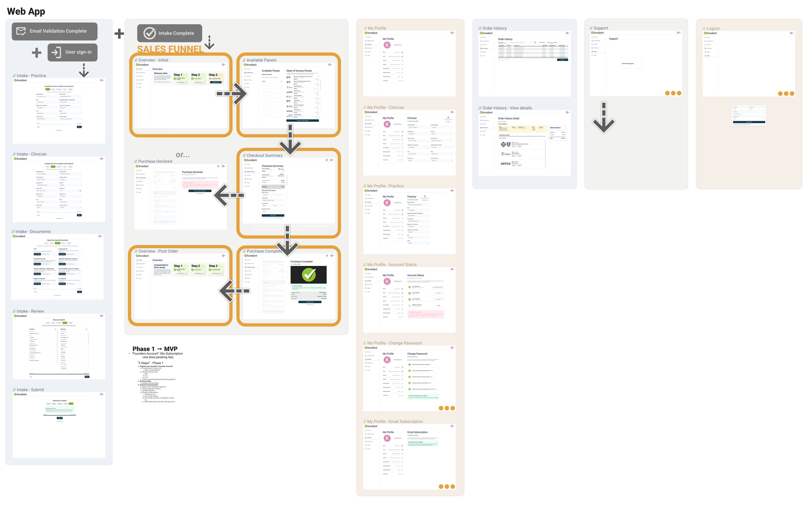Image resolution: width=812 pixels, height=505 pixels.
Task: Click the cart icon in Purchase Declined header
Action: point(218,166)
